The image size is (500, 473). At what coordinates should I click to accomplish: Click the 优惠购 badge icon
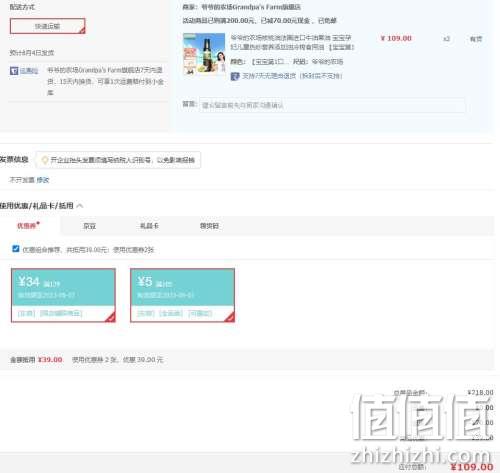point(14,71)
